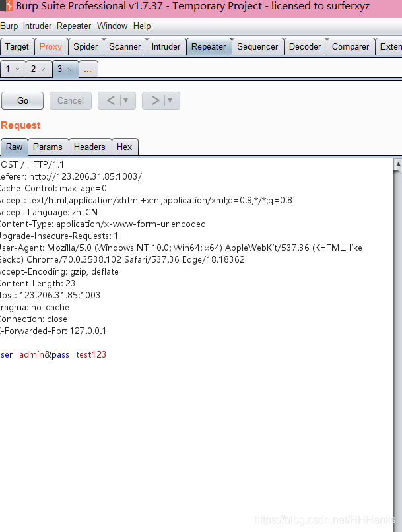402x532 pixels.
Task: Click the Content-Type header line
Action: 103,224
